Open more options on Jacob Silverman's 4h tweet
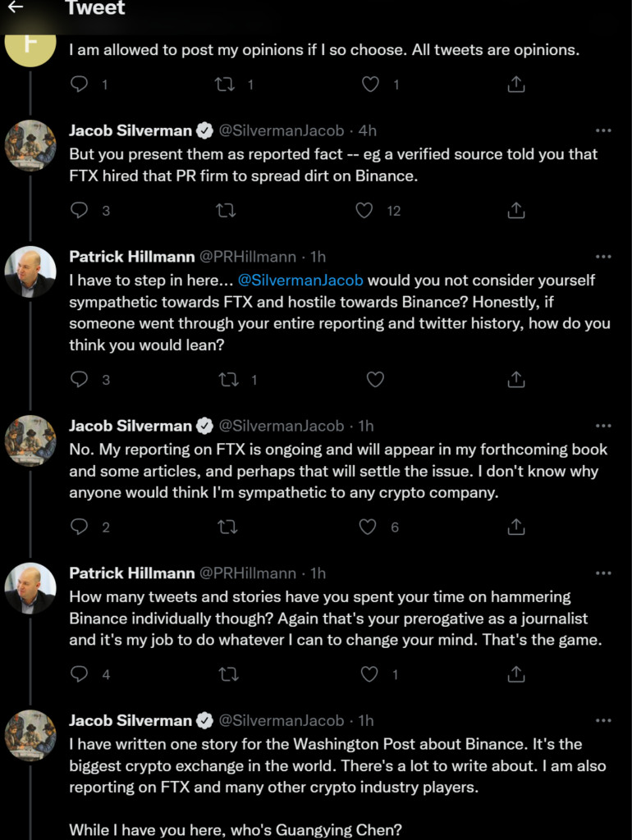Viewport: 632px width, 840px height. tap(603, 130)
